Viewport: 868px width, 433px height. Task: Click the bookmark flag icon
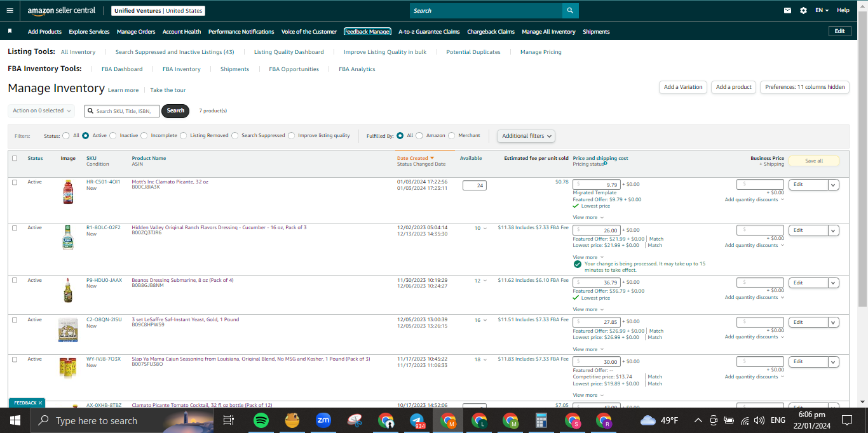click(x=10, y=31)
